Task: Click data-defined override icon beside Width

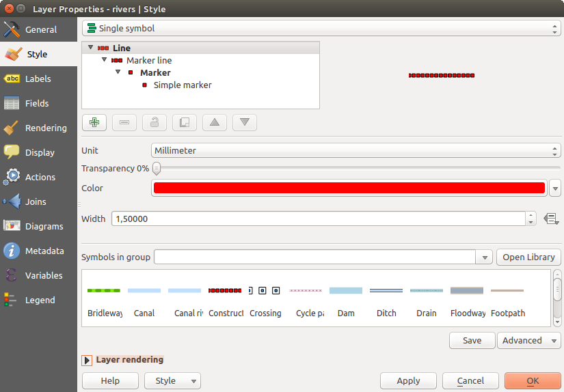Action: point(552,219)
